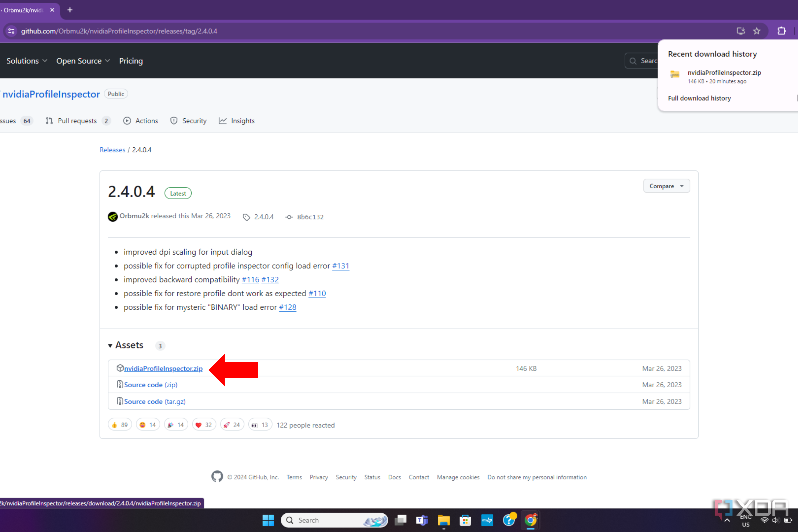Open the browser extensions puzzle icon
The width and height of the screenshot is (798, 532).
(x=782, y=31)
